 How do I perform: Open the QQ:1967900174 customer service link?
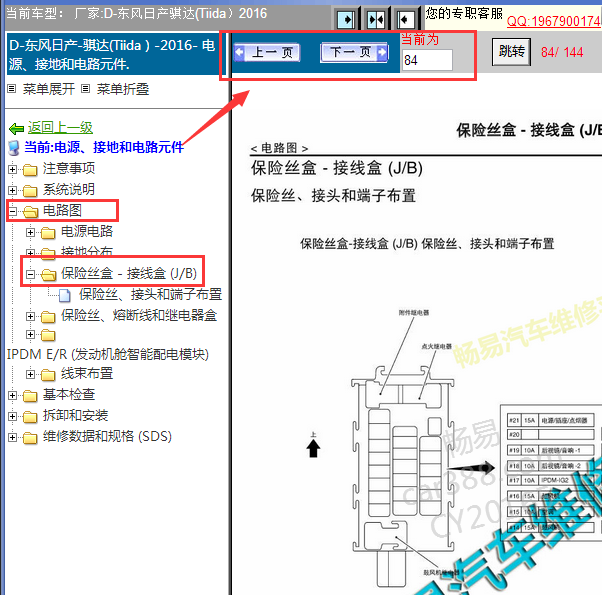[x=554, y=21]
